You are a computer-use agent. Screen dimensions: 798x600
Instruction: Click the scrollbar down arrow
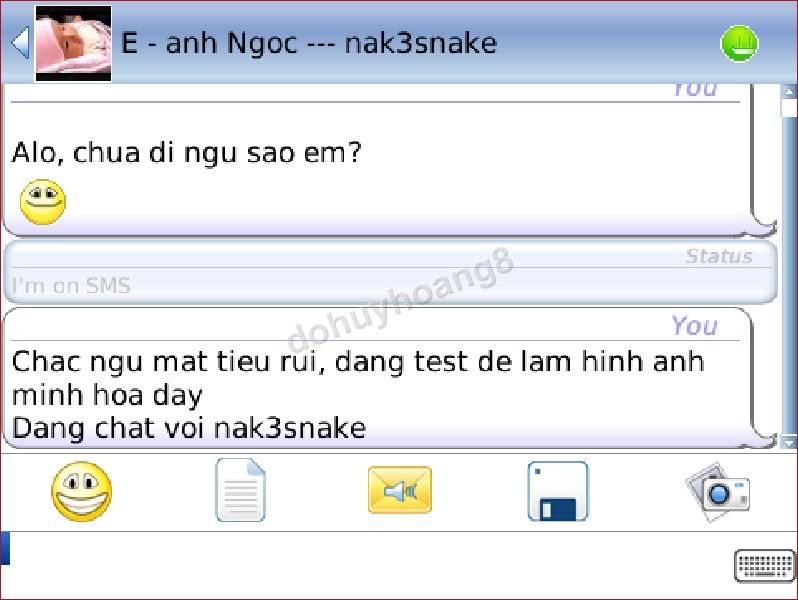(789, 442)
